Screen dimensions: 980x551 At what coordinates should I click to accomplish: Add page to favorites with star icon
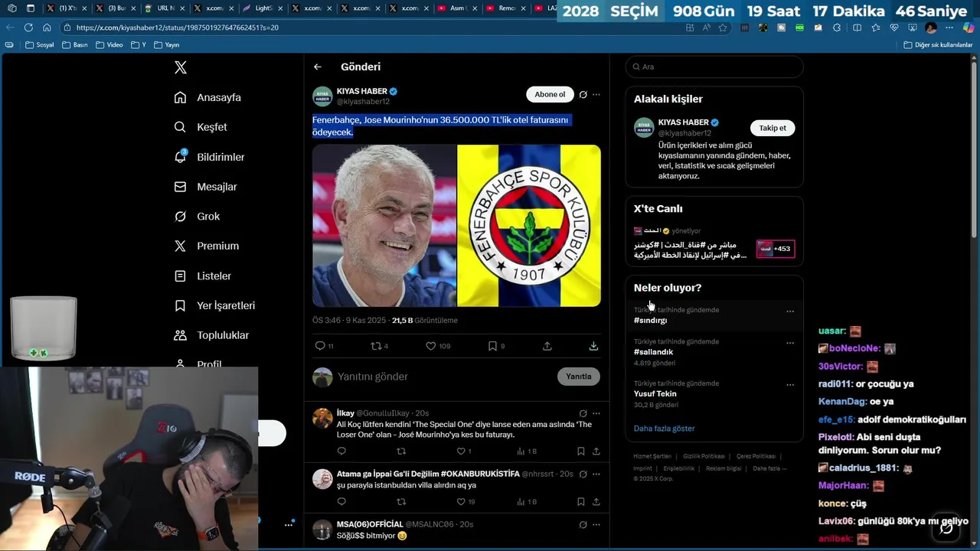pyautogui.click(x=723, y=28)
